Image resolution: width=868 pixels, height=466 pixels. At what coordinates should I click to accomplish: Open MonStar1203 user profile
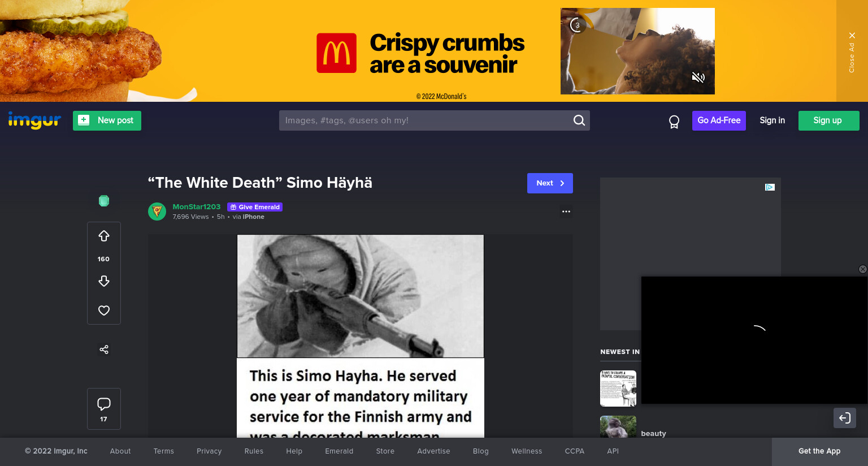pyautogui.click(x=197, y=207)
